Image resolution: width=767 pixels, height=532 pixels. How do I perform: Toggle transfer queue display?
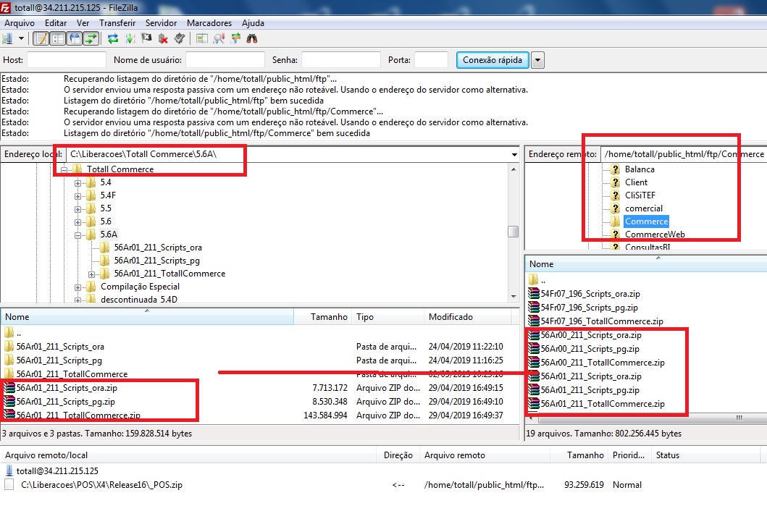click(91, 38)
